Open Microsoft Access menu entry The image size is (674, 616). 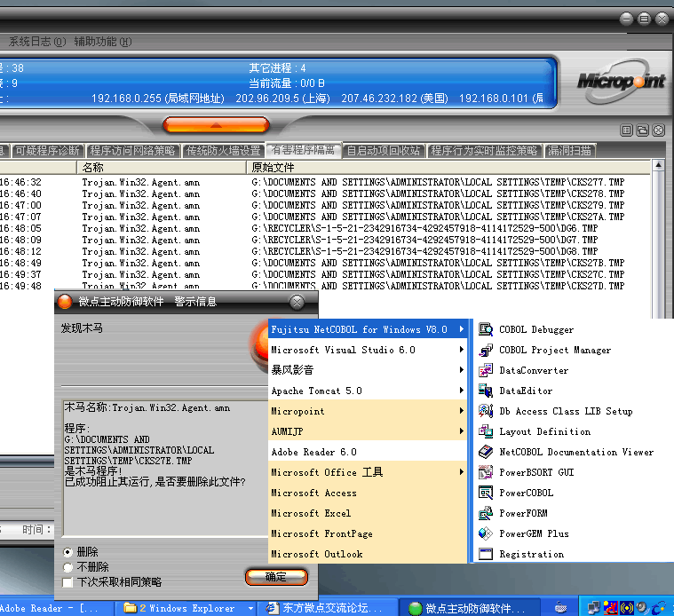point(368,493)
